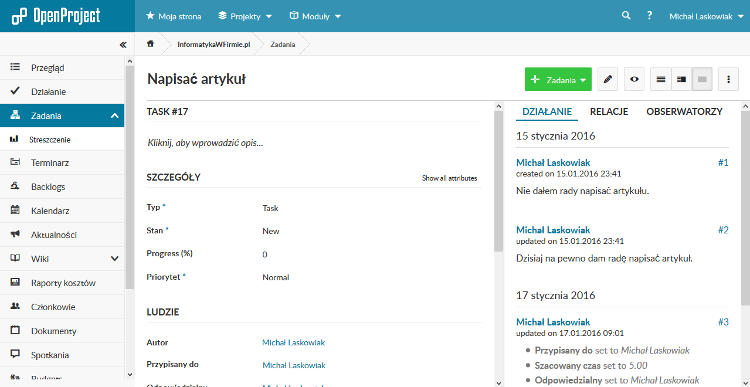Open the search magnifier icon
The width and height of the screenshot is (750, 387).
point(626,16)
